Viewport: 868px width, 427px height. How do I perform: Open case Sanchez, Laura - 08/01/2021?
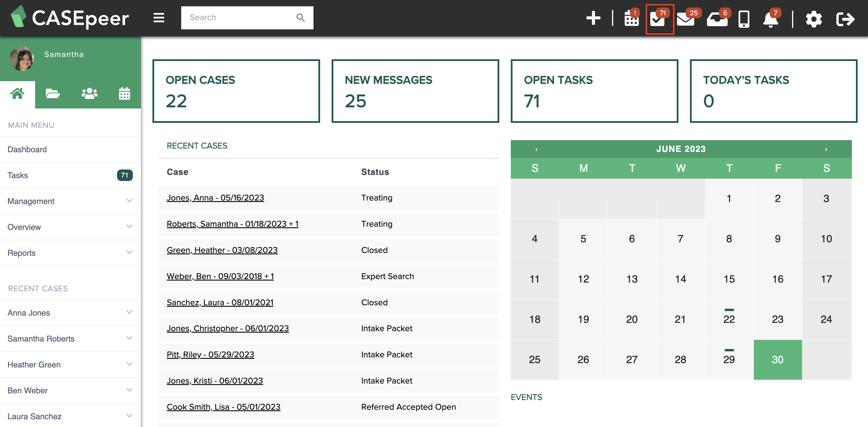[x=220, y=303]
